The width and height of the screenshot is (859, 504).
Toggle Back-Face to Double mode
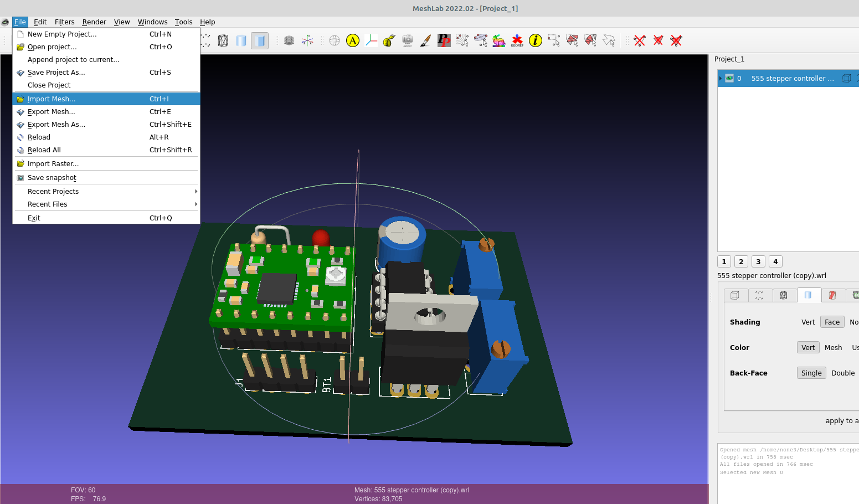point(843,373)
